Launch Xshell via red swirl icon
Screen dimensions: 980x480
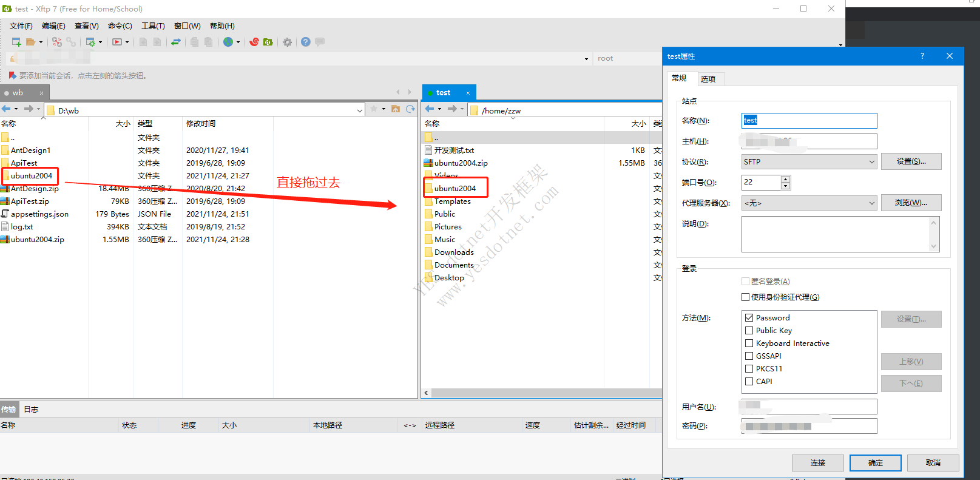click(x=254, y=42)
